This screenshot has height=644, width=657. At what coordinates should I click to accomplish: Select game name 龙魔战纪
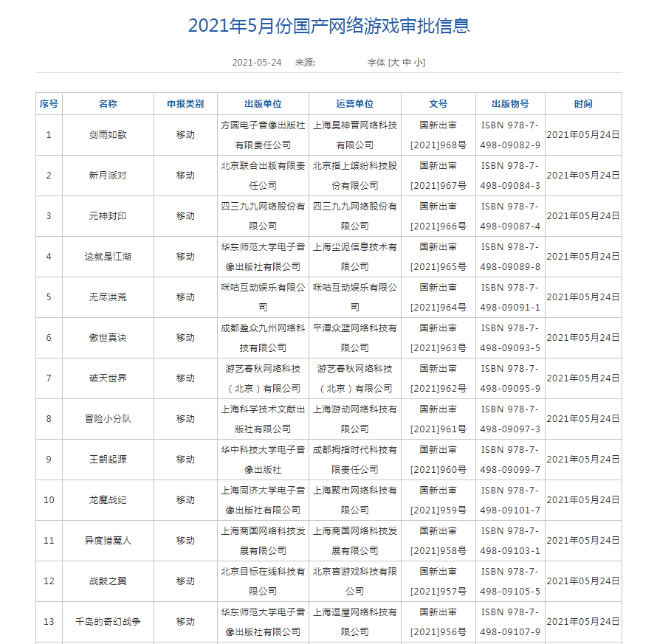pos(108,500)
